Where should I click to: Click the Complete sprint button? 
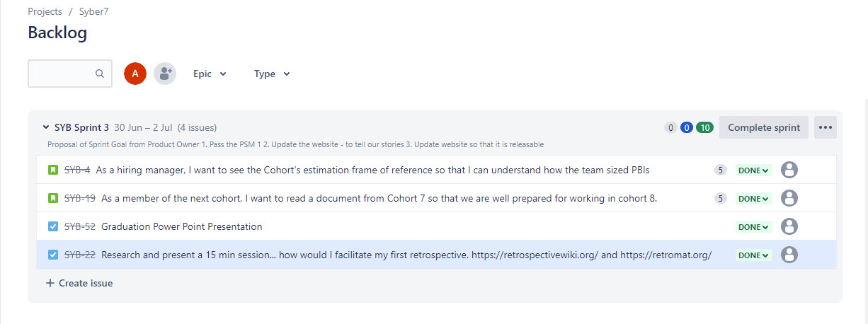pyautogui.click(x=764, y=127)
